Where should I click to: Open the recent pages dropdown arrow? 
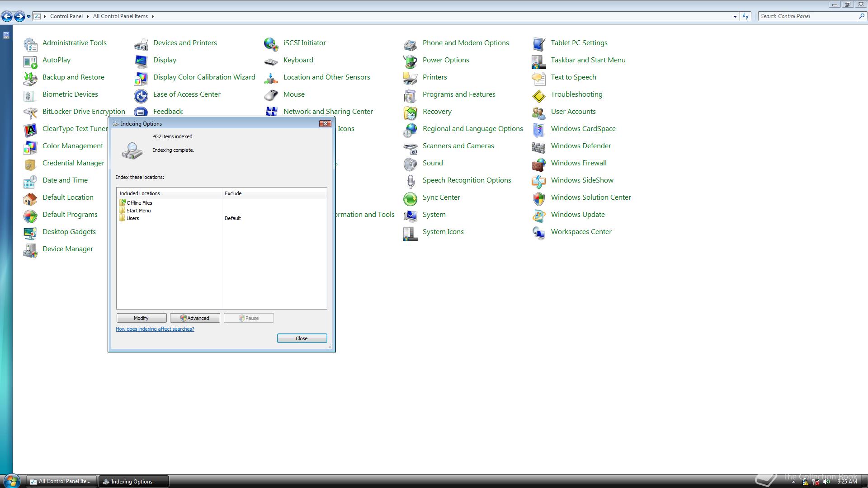pos(28,17)
